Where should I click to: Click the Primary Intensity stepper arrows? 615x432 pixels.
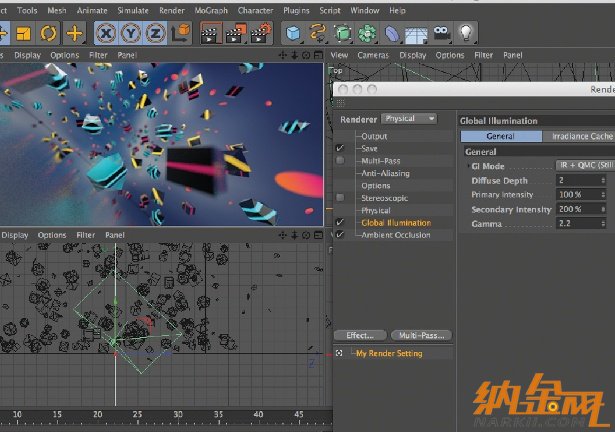coord(603,195)
